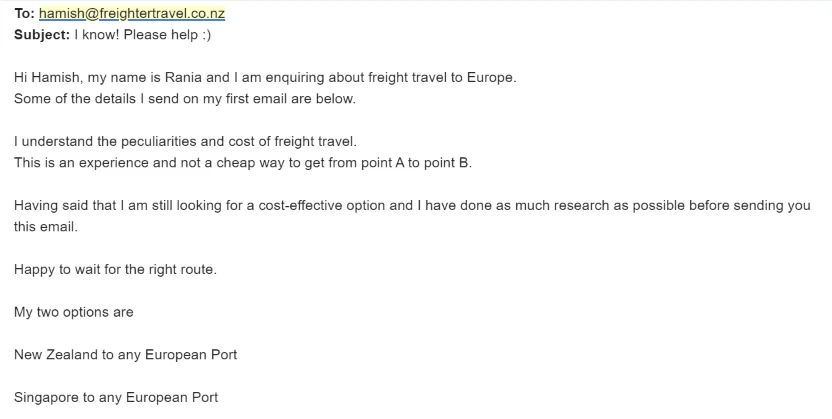Click the word "Europe" in the first sentence

[490, 78]
